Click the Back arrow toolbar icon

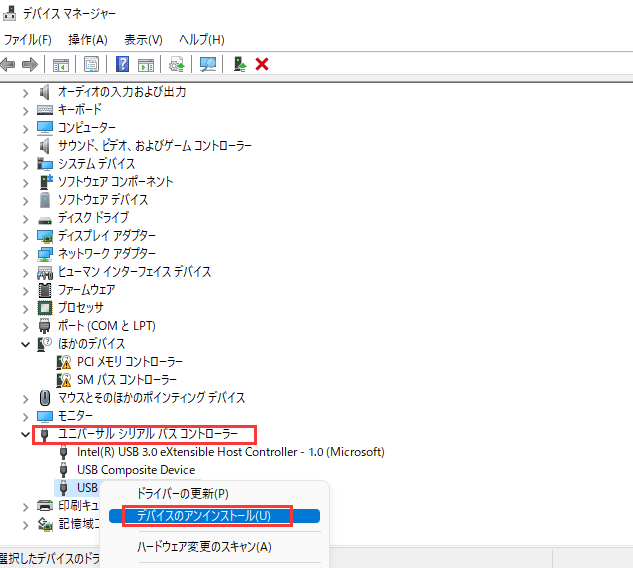point(8,64)
